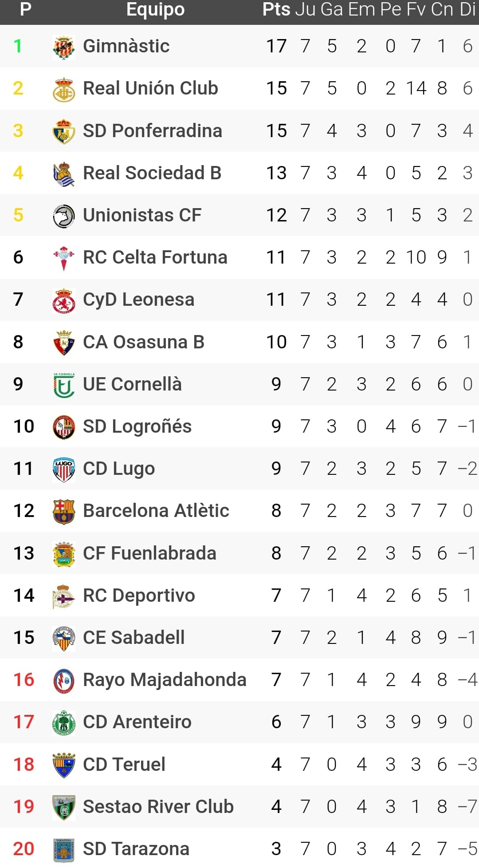
Task: Click the SD Ponferradina crest icon
Action: [63, 131]
